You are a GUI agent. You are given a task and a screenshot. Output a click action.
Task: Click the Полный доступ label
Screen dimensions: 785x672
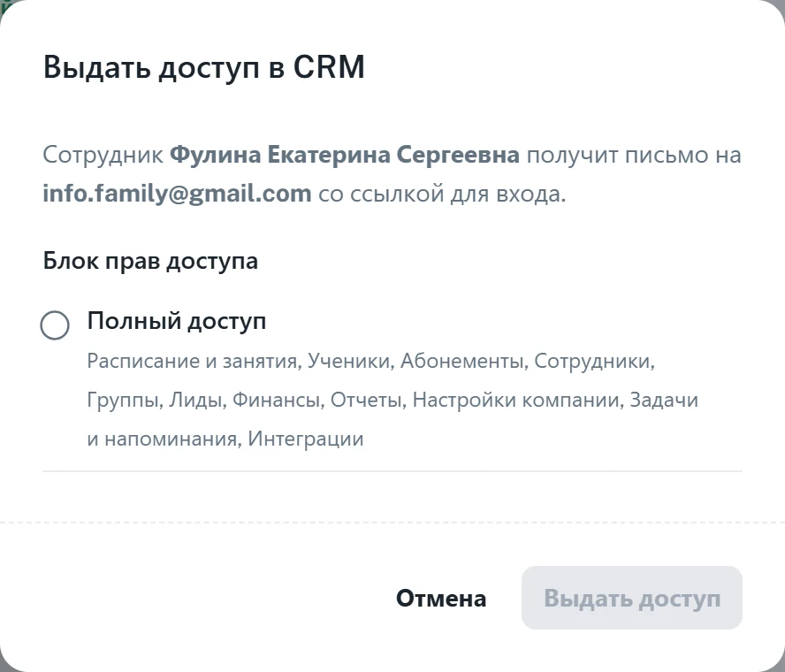(x=177, y=321)
